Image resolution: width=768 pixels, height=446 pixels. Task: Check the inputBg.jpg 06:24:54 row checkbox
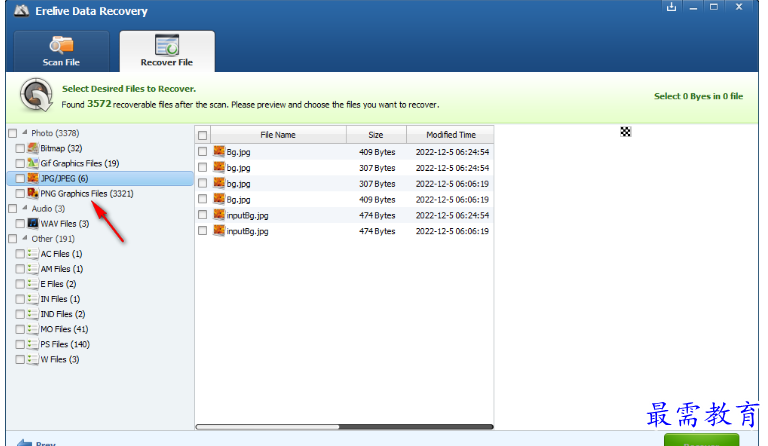click(x=202, y=215)
